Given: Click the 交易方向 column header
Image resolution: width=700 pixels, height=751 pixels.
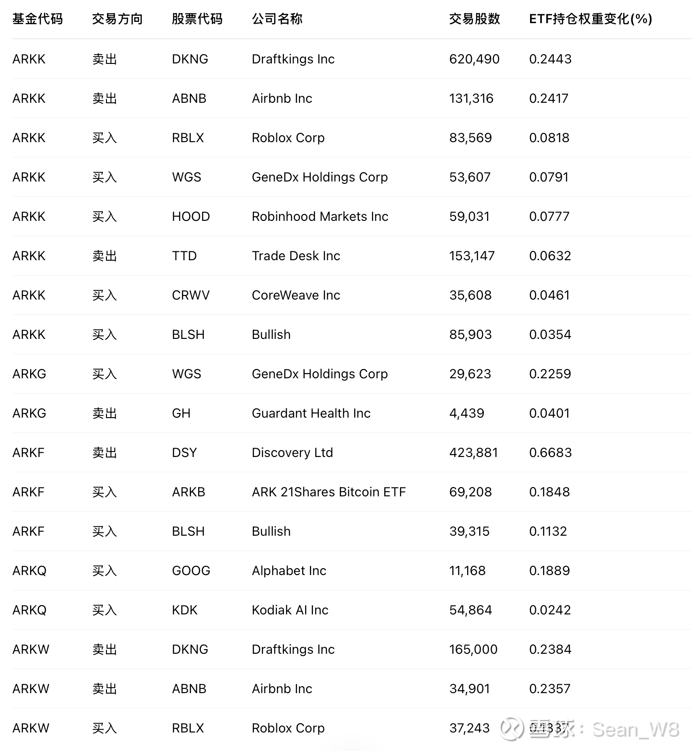Looking at the screenshot, I should (x=117, y=19).
